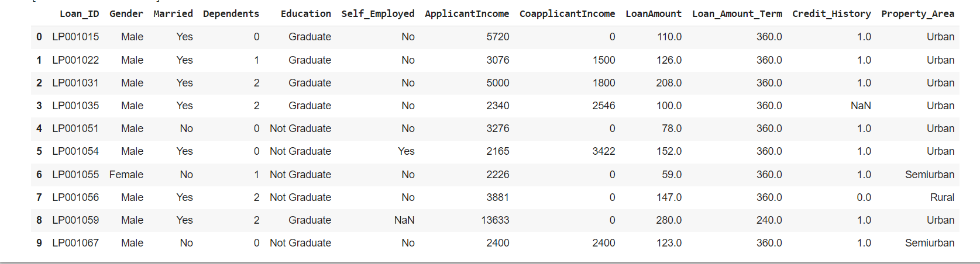Click coapplicant income value 2546
This screenshot has width=980, height=264.
(x=604, y=106)
